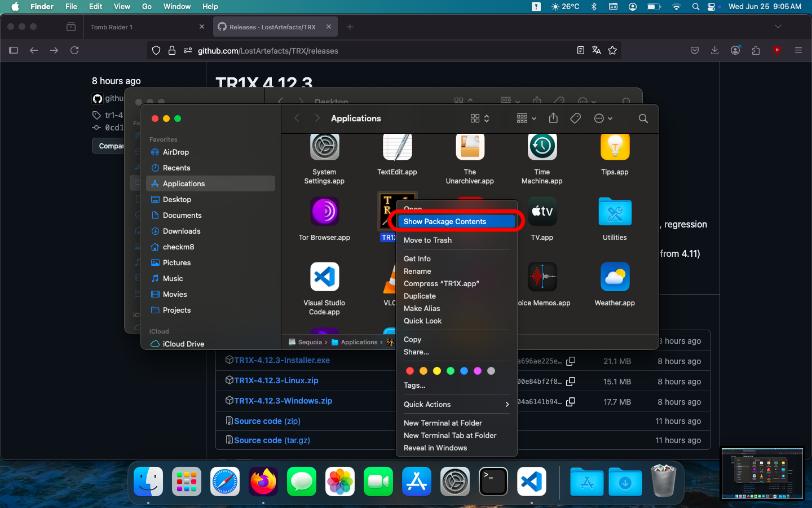
Task: Choose Get Info from context menu
Action: [457, 259]
